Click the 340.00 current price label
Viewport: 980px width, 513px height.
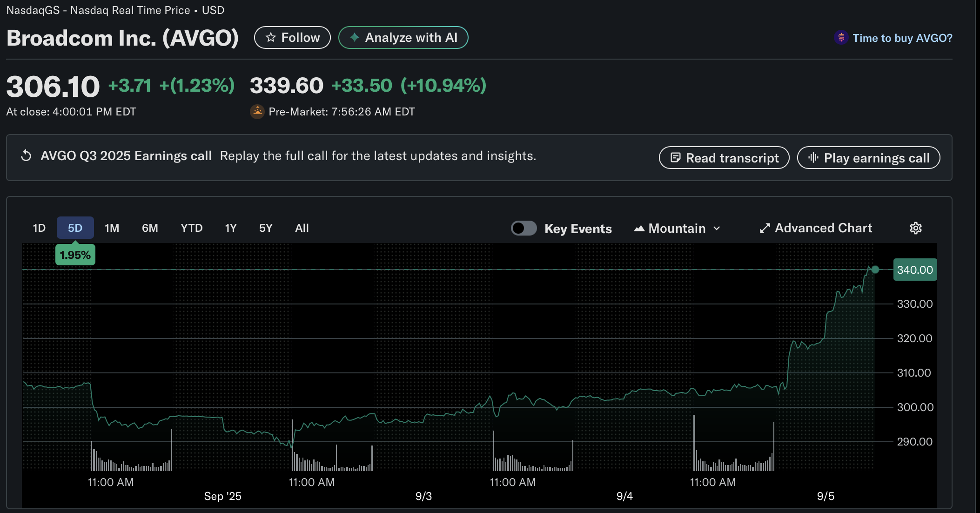(x=915, y=270)
